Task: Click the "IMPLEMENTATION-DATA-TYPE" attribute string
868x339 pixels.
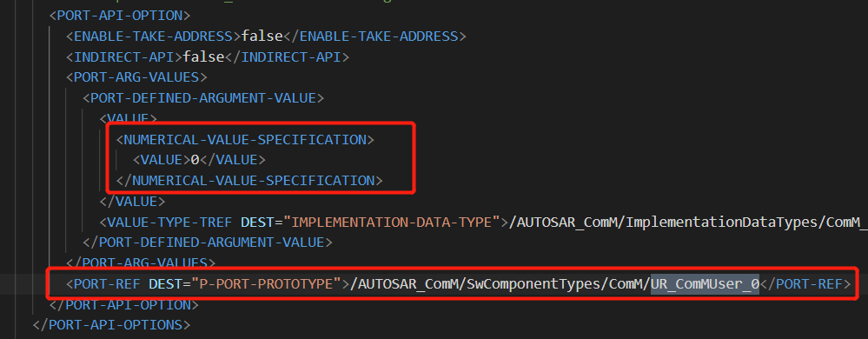Action: coord(392,223)
